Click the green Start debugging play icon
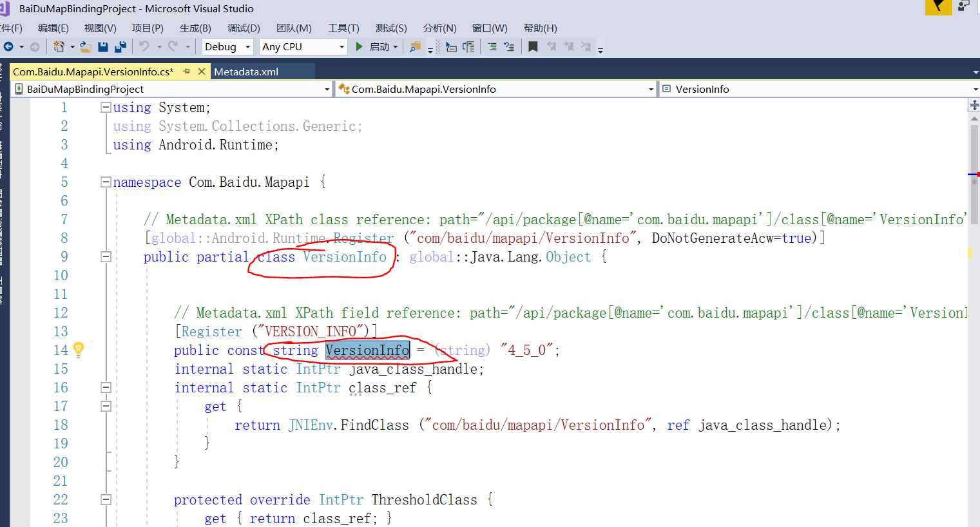 [x=360, y=46]
